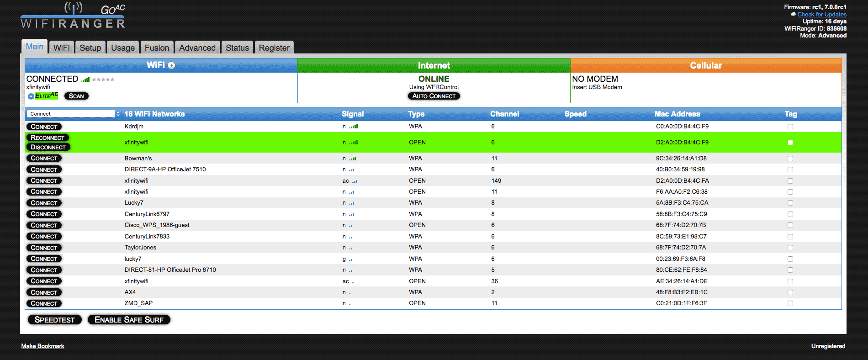
Task: Click the WiFi header play arrow icon
Action: pos(171,65)
